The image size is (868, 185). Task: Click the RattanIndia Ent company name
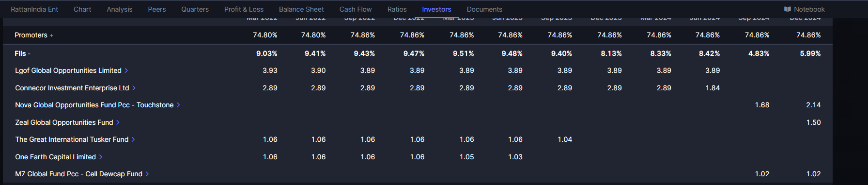(x=34, y=9)
